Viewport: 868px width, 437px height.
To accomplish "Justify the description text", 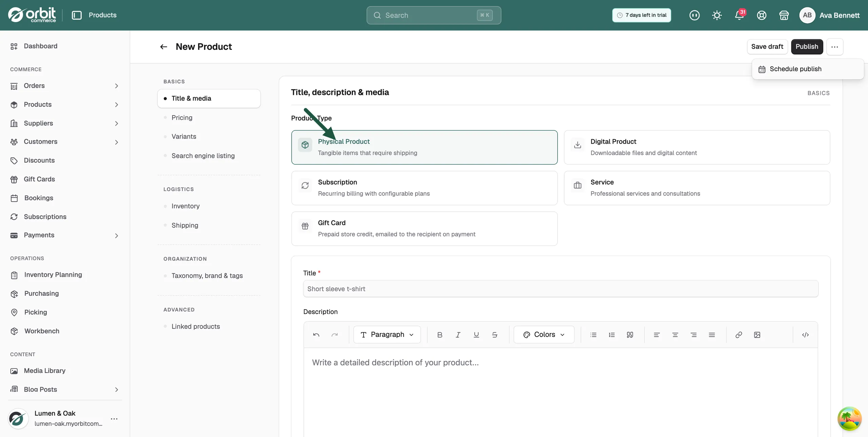I will tap(712, 335).
